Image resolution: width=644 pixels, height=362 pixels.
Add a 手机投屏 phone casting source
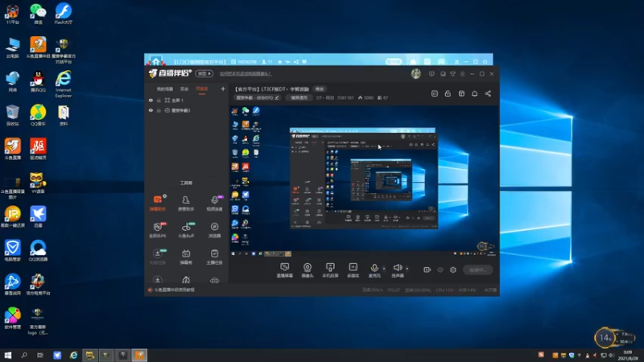330,270
